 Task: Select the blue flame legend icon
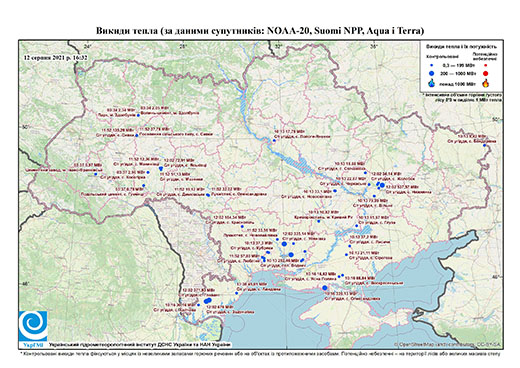click(432, 83)
